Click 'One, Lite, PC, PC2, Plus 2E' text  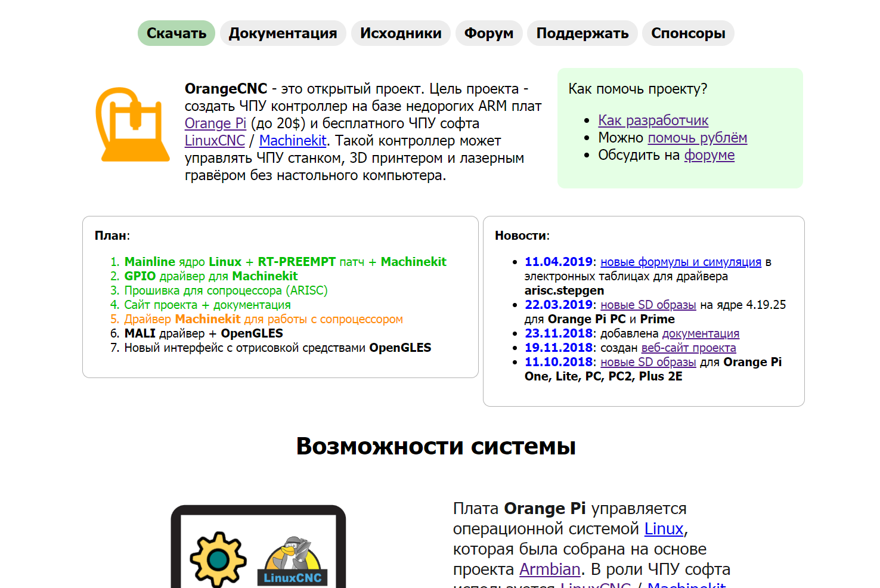pos(603,376)
